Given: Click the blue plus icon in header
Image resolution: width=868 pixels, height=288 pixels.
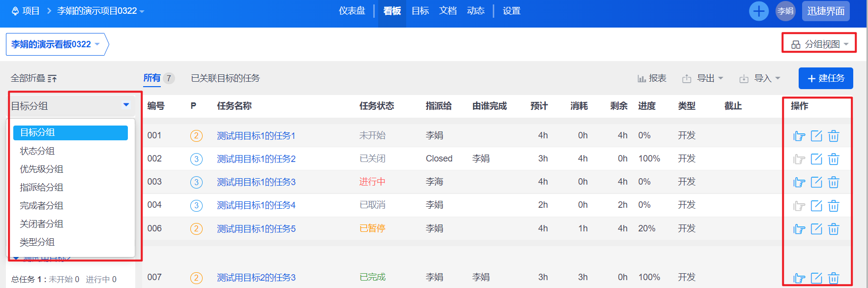Looking at the screenshot, I should (x=758, y=11).
